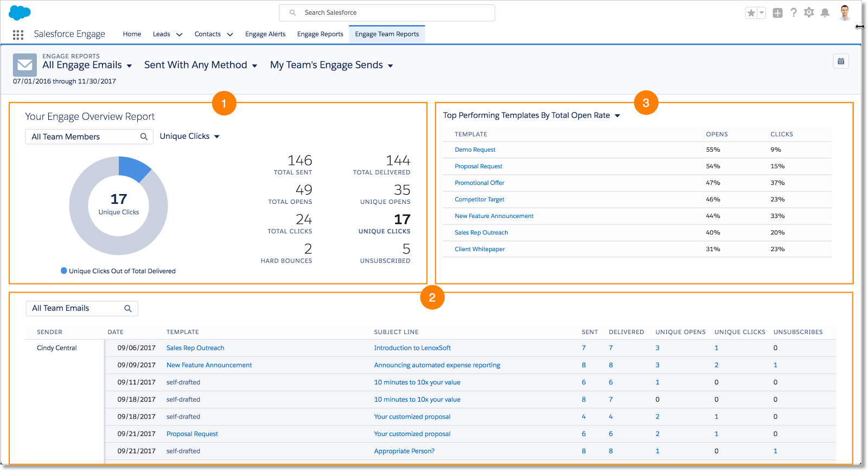Click the All Team Emails search field
Viewport: 868px width, 476px height.
(82, 308)
